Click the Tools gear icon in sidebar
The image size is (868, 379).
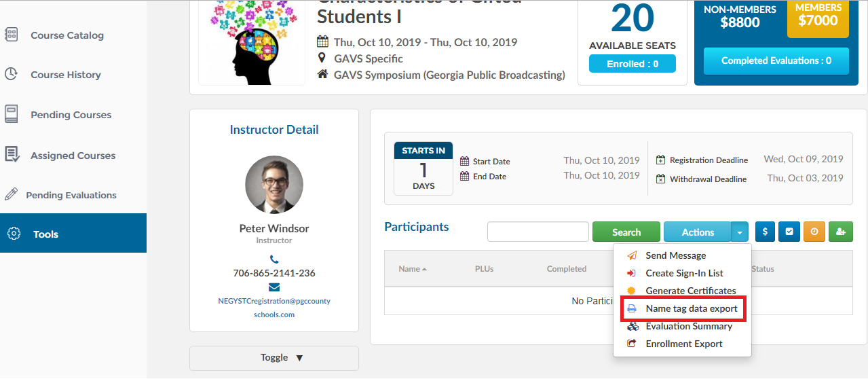click(x=14, y=234)
